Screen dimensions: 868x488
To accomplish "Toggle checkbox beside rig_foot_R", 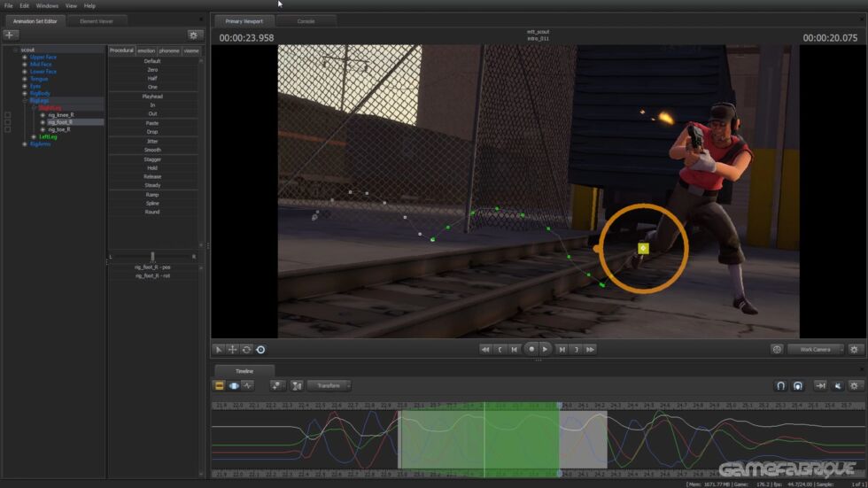I will tap(8, 122).
